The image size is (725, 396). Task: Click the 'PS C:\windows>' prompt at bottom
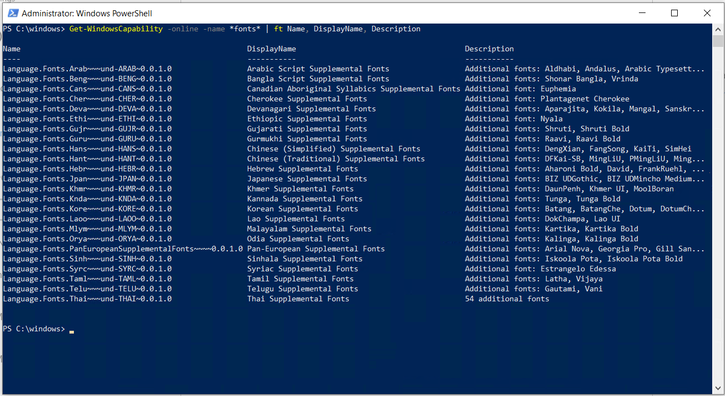(x=34, y=329)
